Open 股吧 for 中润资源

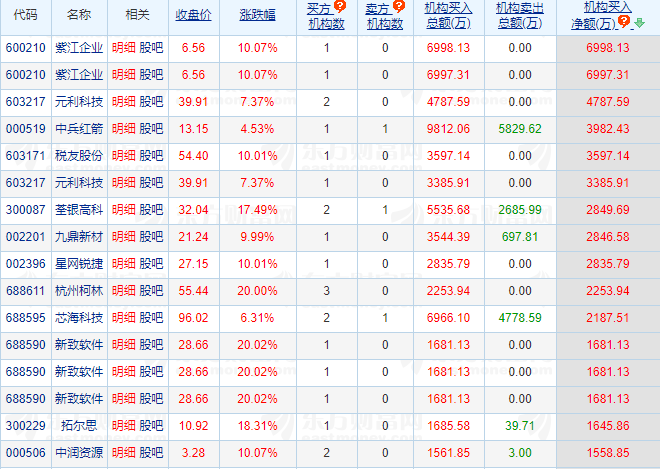[x=151, y=453]
